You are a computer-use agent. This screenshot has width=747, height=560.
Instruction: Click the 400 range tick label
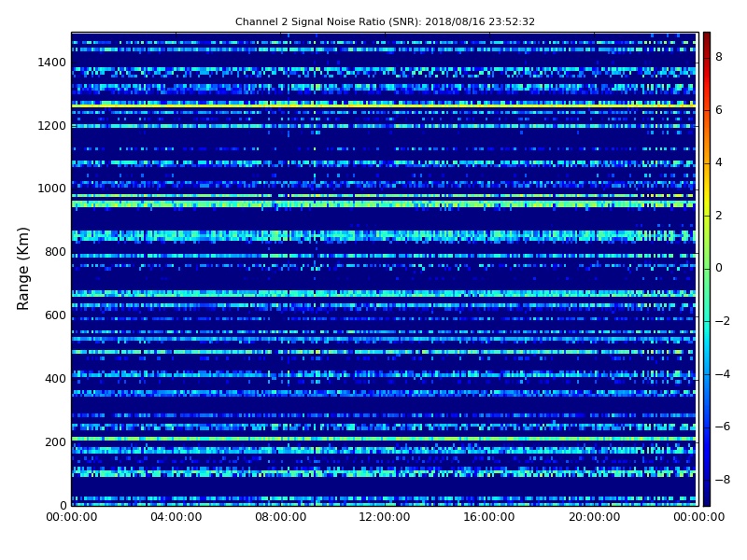pos(55,379)
